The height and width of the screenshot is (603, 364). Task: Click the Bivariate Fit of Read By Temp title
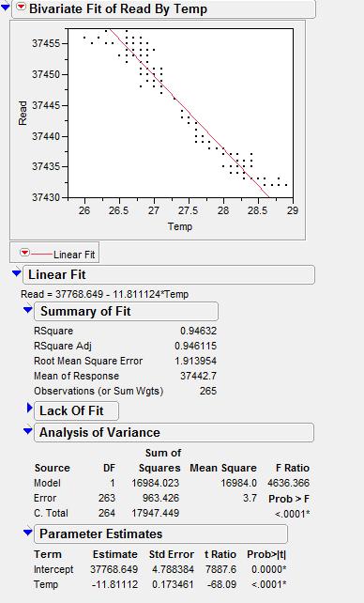[x=118, y=8]
